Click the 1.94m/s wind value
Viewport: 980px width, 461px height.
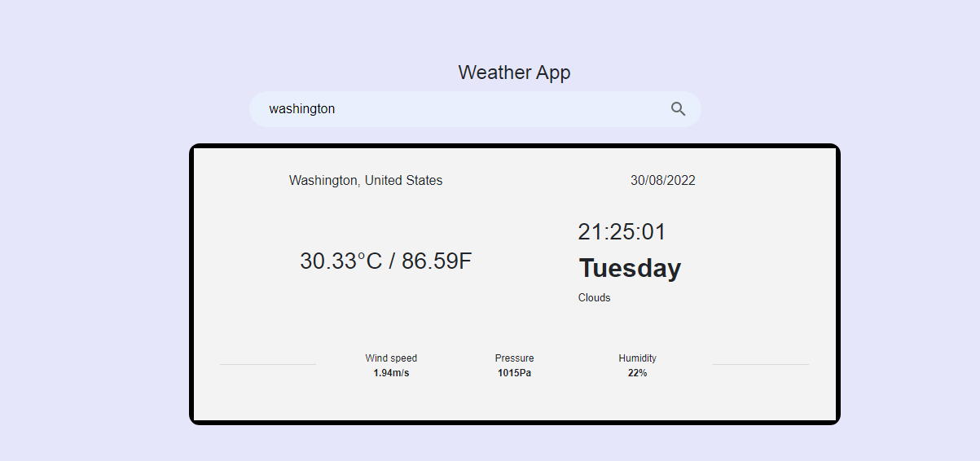(391, 373)
